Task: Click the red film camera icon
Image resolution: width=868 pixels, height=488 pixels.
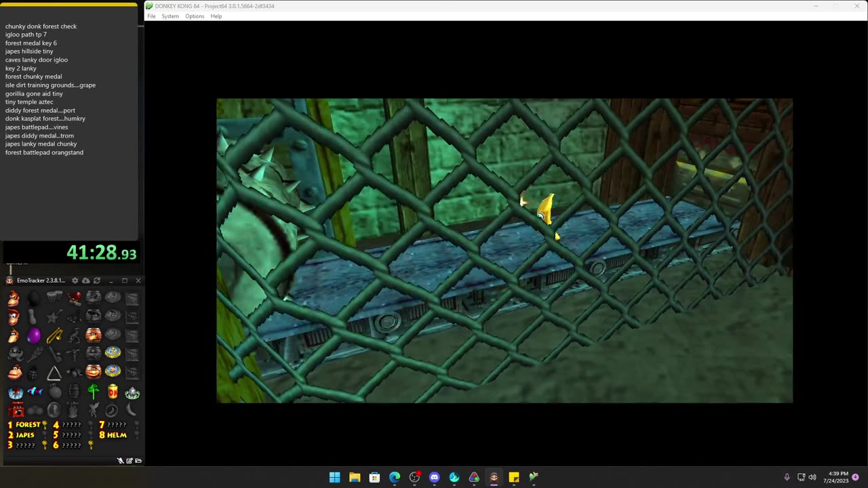Action: click(x=16, y=409)
